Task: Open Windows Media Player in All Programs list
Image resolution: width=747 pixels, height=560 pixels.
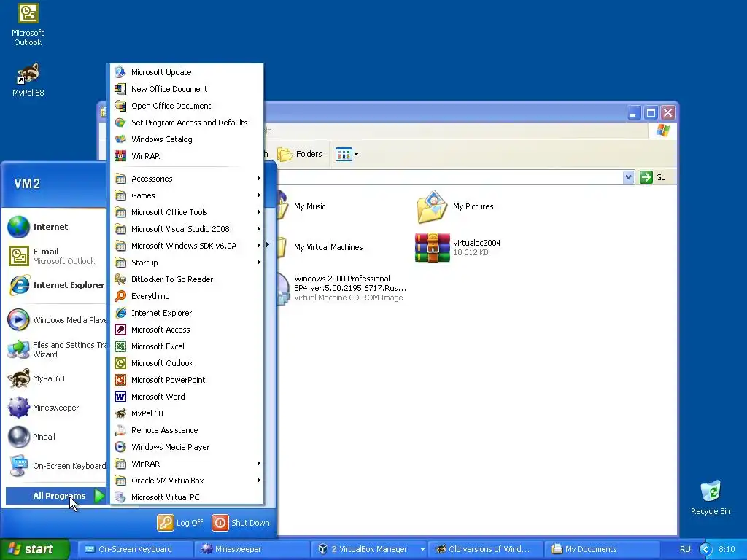Action: tap(187, 447)
